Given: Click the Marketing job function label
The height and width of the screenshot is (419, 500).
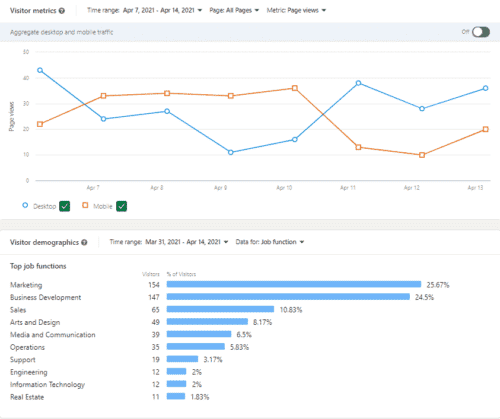Looking at the screenshot, I should (26, 285).
